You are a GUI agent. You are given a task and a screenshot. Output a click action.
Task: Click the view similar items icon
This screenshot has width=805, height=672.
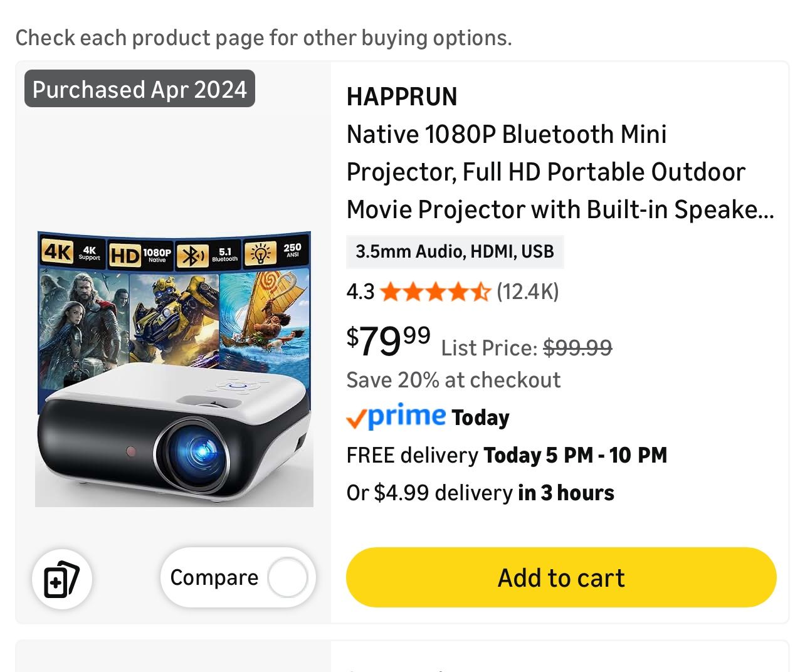click(61, 579)
